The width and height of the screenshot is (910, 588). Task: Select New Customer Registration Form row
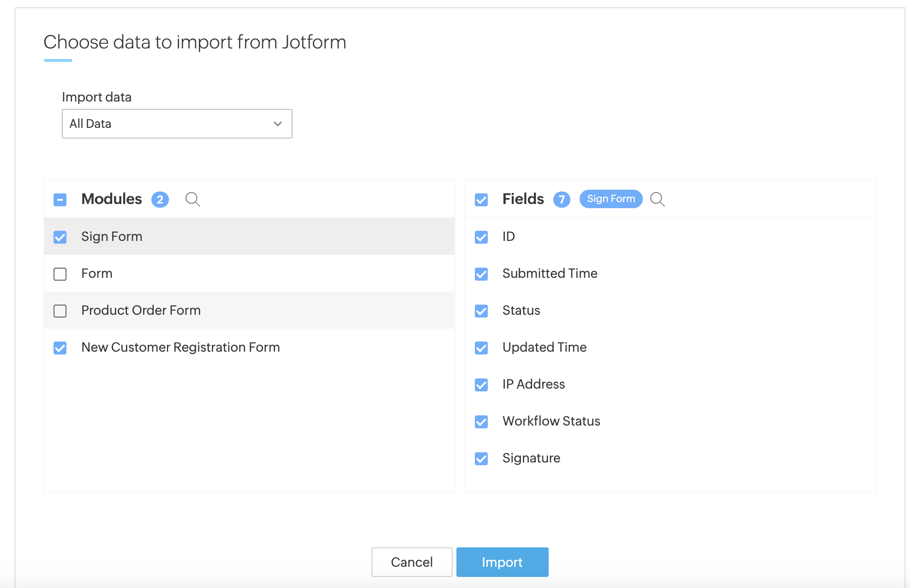249,347
